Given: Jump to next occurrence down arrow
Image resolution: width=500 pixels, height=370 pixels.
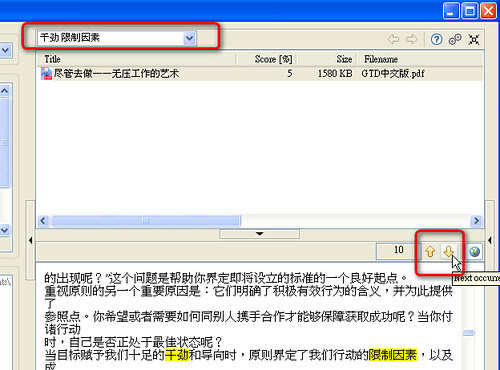Looking at the screenshot, I should tap(449, 251).
